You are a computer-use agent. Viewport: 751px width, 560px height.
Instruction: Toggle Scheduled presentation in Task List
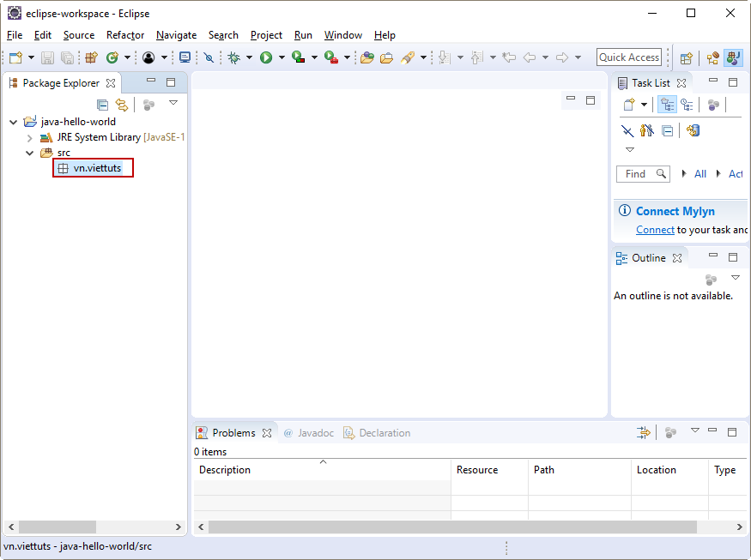click(x=687, y=105)
